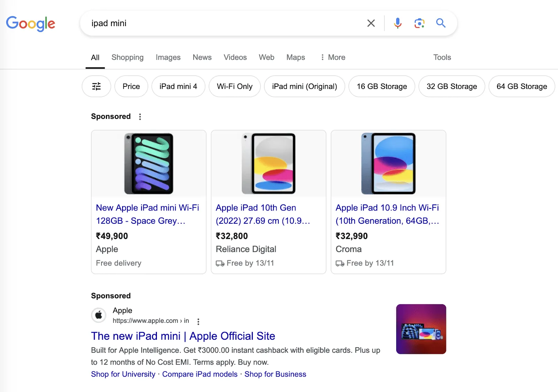The width and height of the screenshot is (558, 392).
Task: Apply the 64 GB Storage filter
Action: tap(522, 86)
